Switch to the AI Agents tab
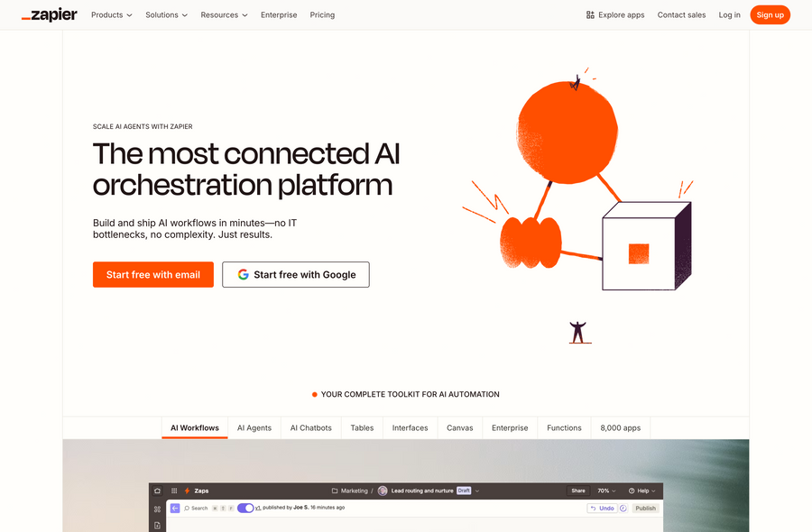The height and width of the screenshot is (532, 812). pos(254,427)
